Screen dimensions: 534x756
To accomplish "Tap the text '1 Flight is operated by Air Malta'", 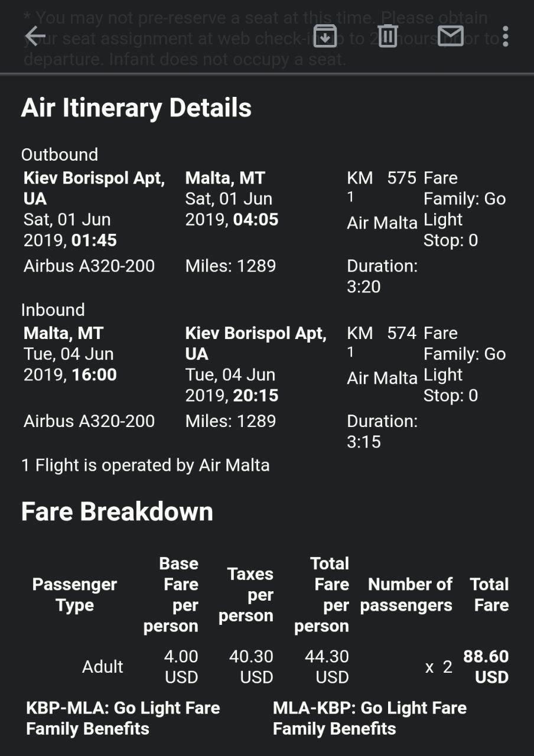I will point(145,465).
